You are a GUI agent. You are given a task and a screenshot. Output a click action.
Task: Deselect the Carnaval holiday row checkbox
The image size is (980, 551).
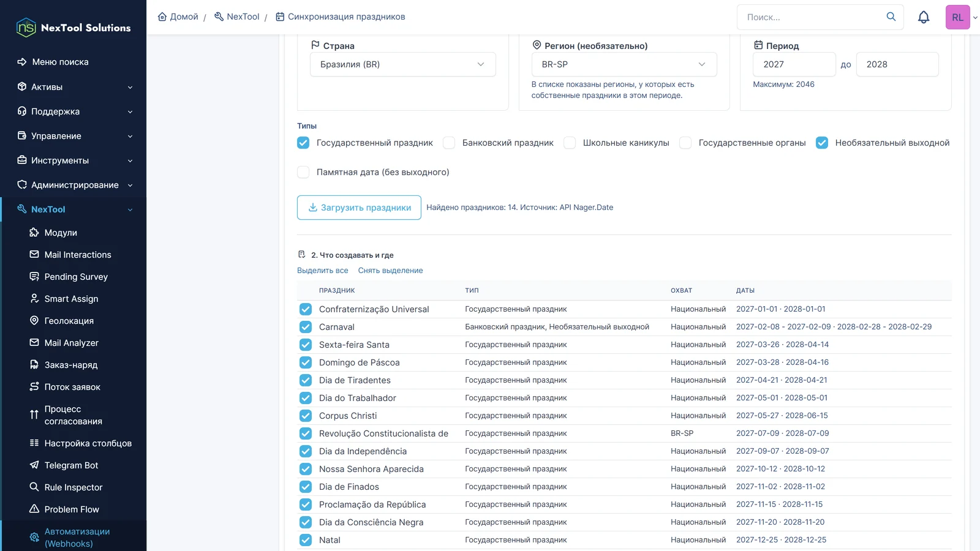pos(306,327)
